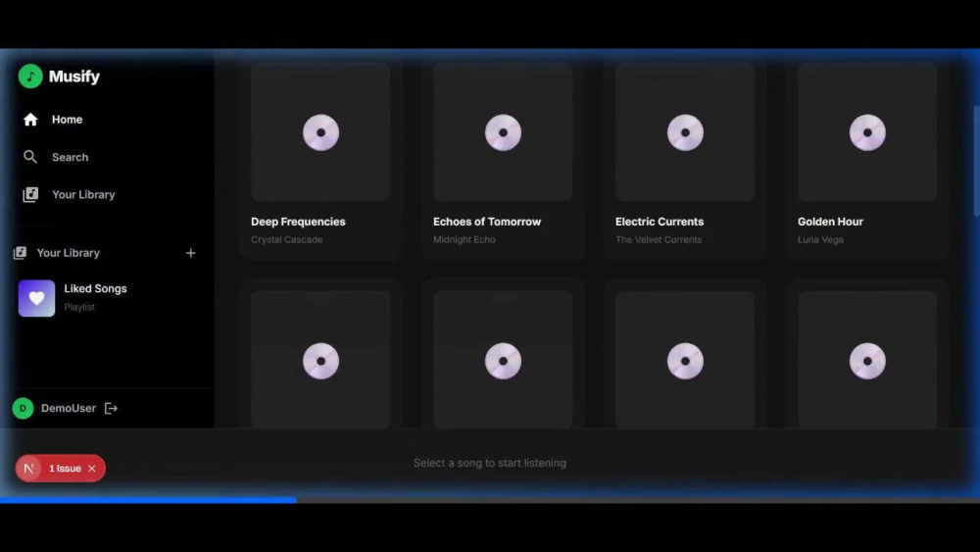The height and width of the screenshot is (552, 980).
Task: Click the vertical scrollbar on the right
Action: tap(976, 162)
